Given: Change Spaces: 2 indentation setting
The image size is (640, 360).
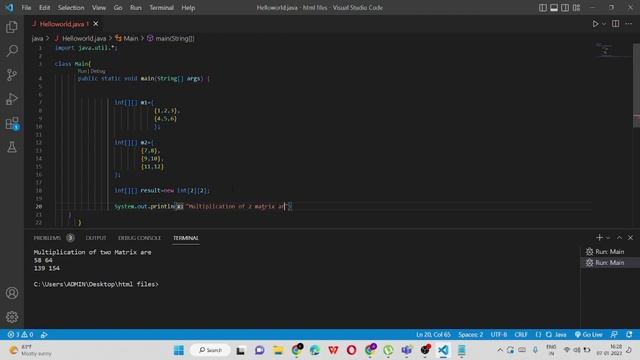Looking at the screenshot, I should point(470,334).
